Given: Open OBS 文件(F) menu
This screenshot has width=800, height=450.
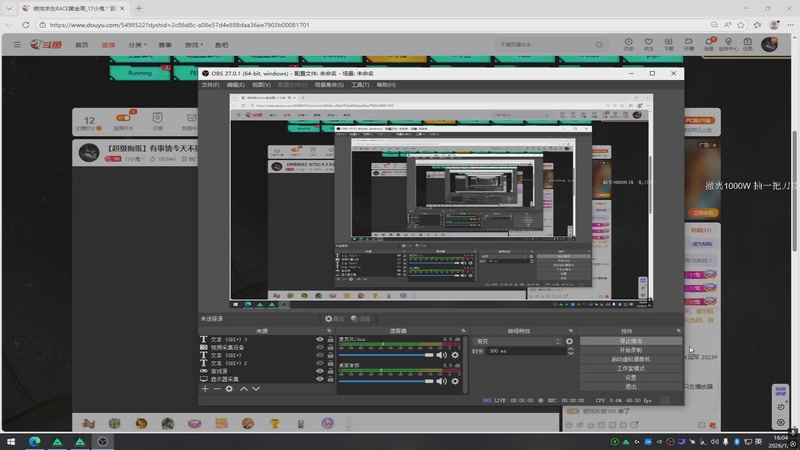Looking at the screenshot, I should coord(210,85).
